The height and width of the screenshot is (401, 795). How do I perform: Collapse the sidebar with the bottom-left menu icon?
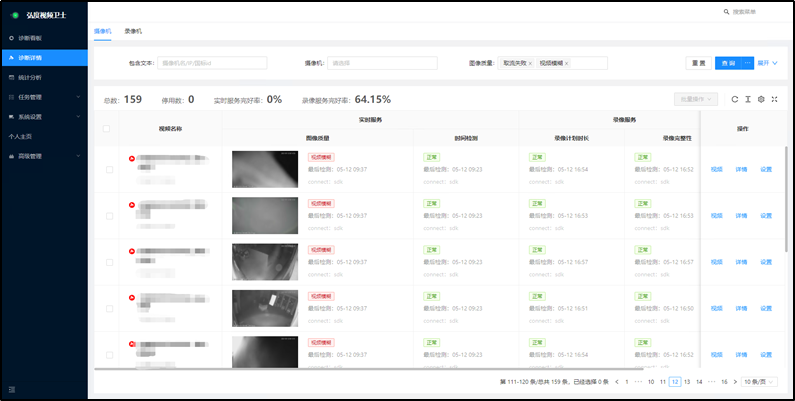coord(12,389)
